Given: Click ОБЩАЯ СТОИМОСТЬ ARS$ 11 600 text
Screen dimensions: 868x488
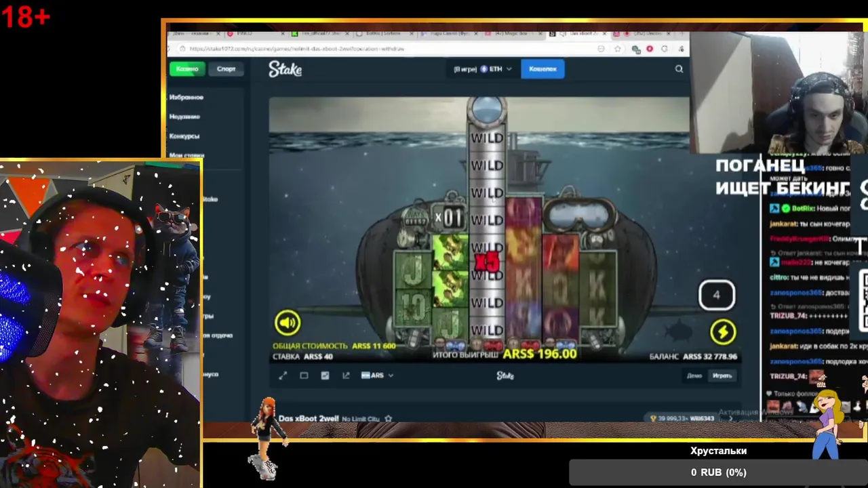Looking at the screenshot, I should point(334,346).
